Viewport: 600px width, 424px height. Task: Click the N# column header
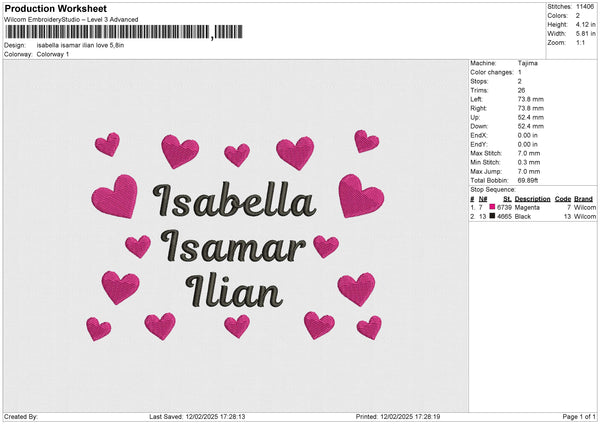tap(483, 199)
